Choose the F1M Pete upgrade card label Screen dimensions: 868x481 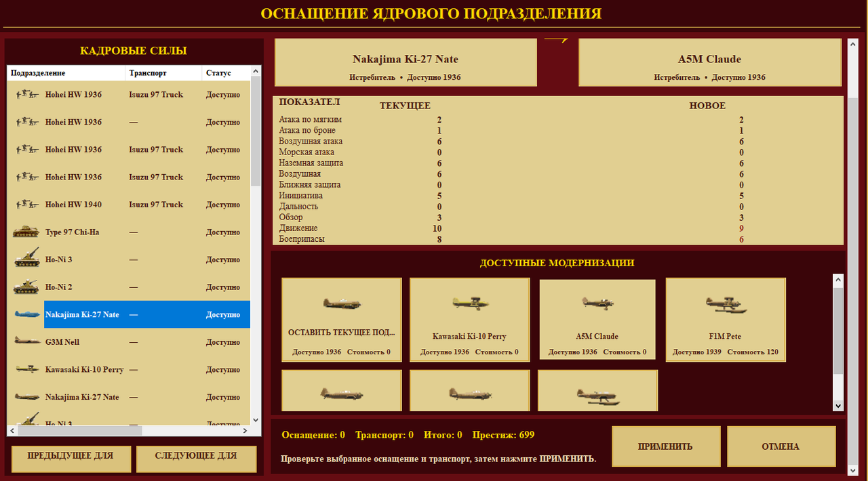tap(726, 336)
